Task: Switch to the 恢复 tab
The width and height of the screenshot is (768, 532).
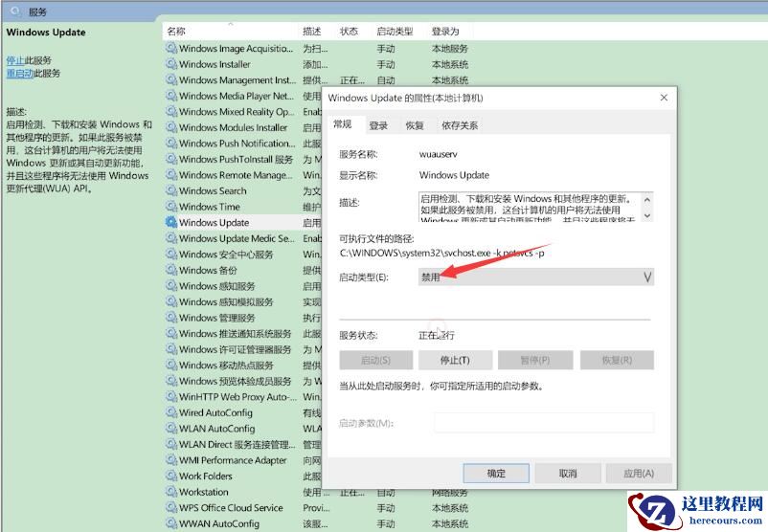Action: point(415,125)
